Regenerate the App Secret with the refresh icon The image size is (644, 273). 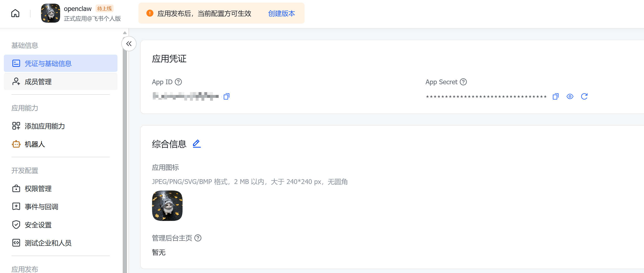pos(584,96)
